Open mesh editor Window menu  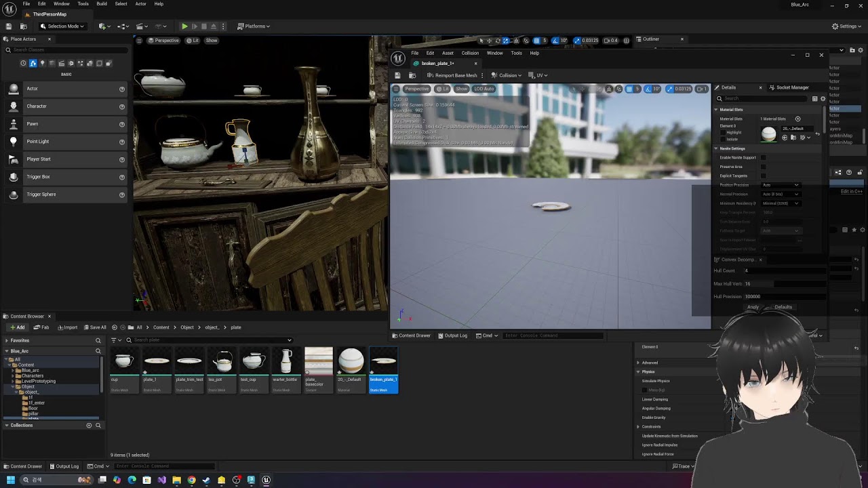point(494,53)
